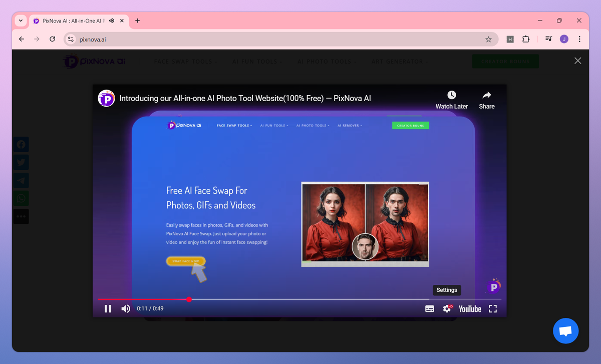The width and height of the screenshot is (601, 364).
Task: Close the PixNova AI tab
Action: coord(122,21)
